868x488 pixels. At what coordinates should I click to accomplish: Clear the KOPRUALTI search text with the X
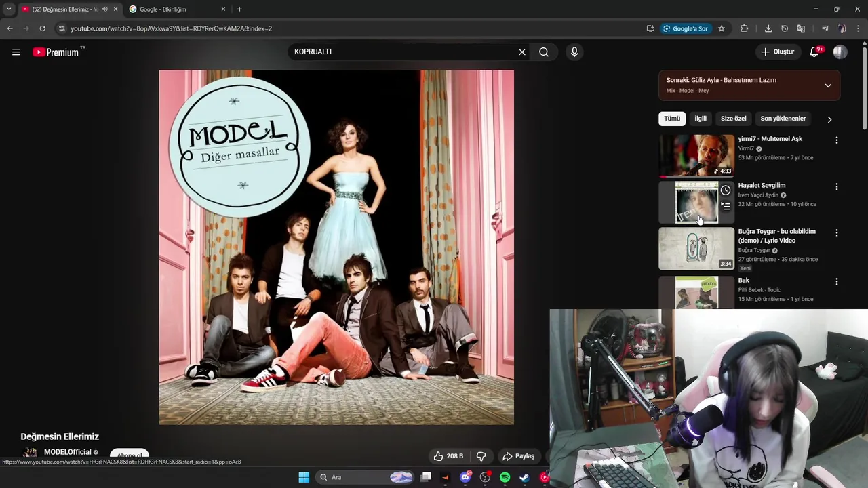[522, 52]
